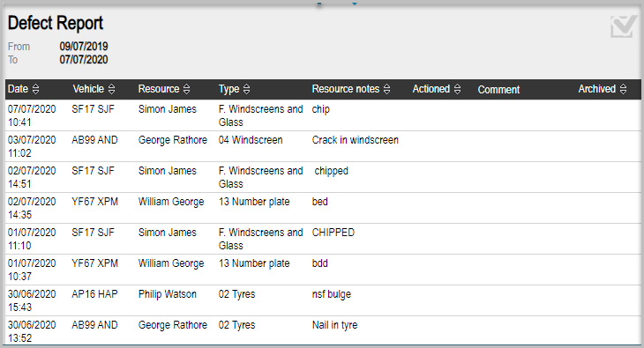The height and width of the screenshot is (348, 644).
Task: Click the Nail in tyre entry
Action: (334, 325)
